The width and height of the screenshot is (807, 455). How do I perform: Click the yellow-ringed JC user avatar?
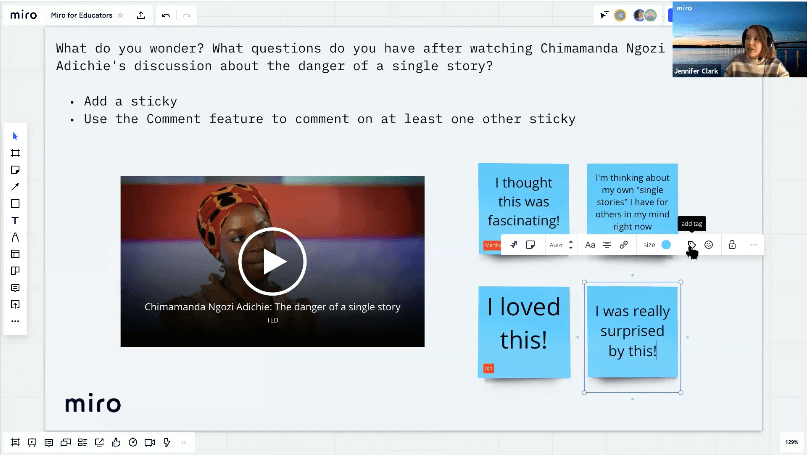[x=620, y=15]
